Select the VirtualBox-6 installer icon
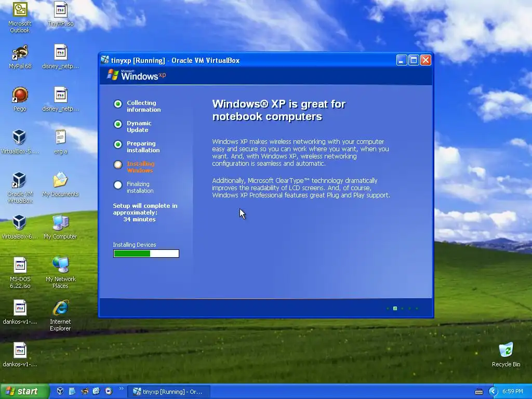 coord(20,227)
